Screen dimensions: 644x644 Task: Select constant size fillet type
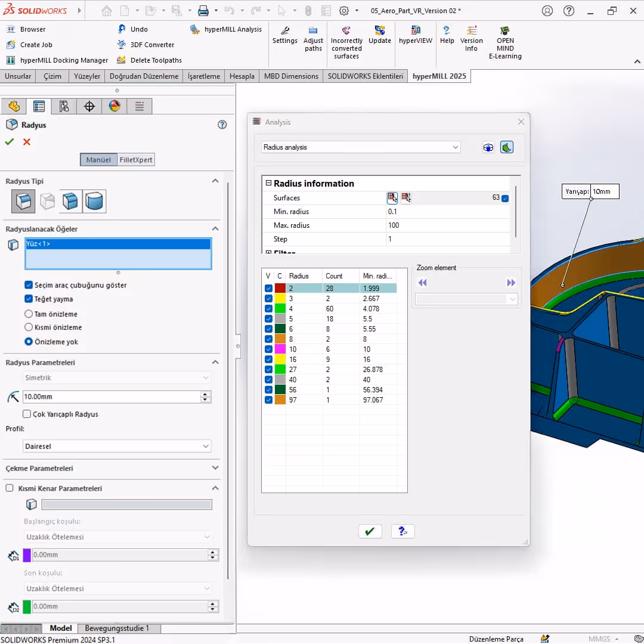coord(23,202)
